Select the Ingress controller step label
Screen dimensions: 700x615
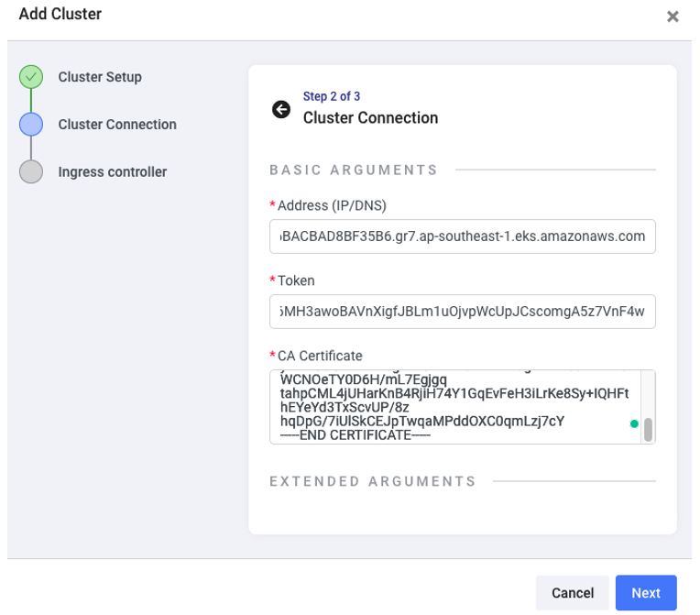(x=112, y=171)
